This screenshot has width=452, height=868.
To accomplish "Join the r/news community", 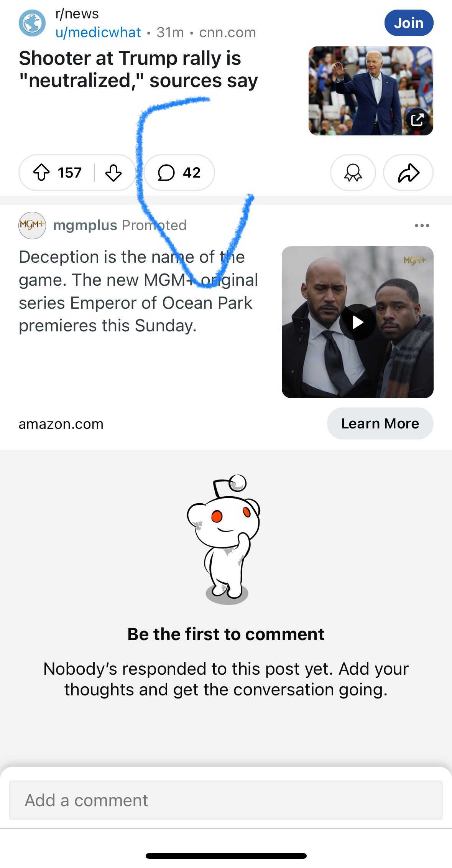I will click(x=409, y=23).
